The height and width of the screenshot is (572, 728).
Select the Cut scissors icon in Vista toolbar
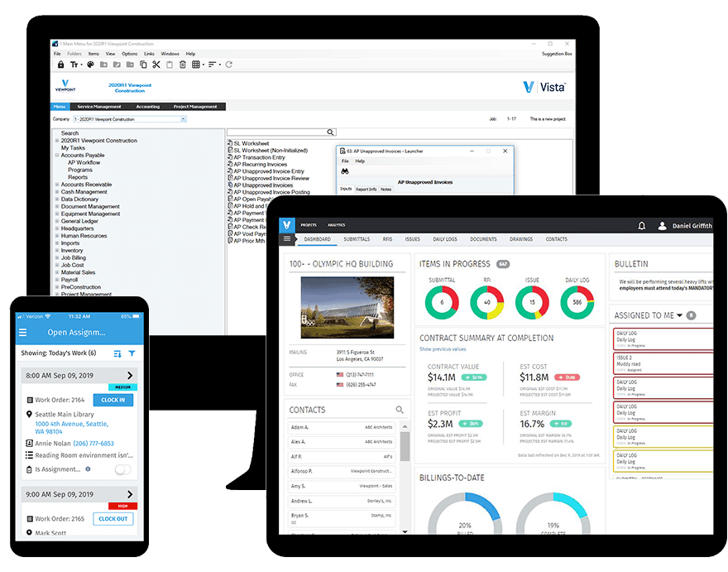click(156, 64)
